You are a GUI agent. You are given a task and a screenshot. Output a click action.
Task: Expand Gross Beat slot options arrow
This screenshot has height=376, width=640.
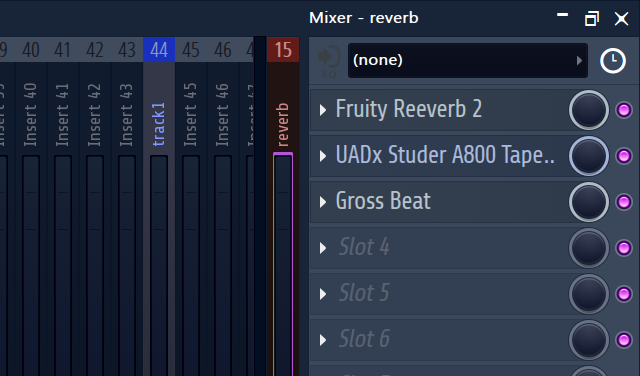[x=323, y=202]
